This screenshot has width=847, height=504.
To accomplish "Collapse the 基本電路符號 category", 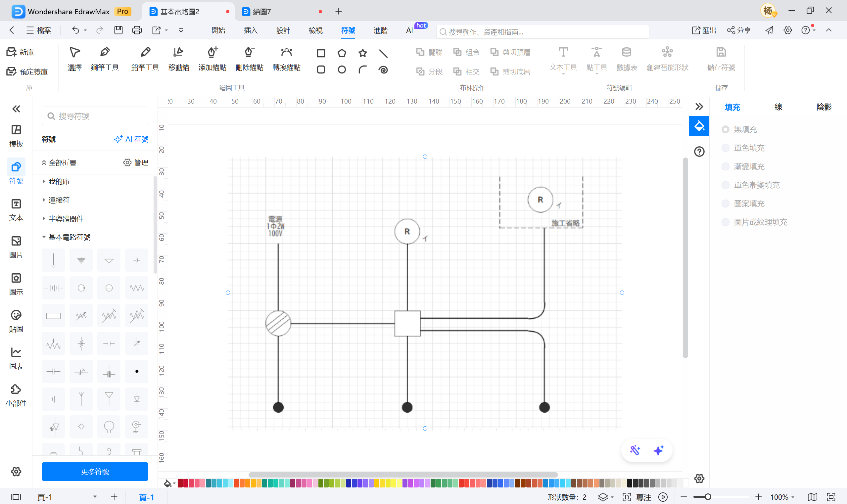I will [x=69, y=237].
